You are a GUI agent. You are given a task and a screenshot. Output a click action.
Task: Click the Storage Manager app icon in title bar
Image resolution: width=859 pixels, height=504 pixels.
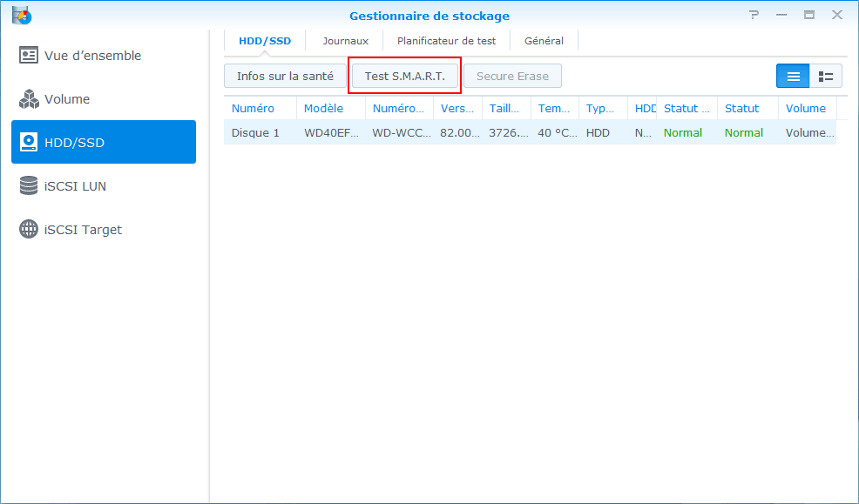click(22, 15)
